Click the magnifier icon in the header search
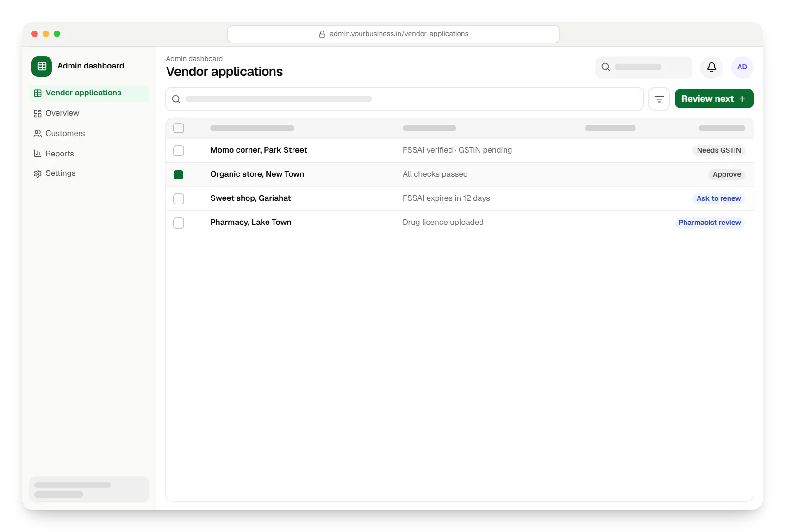Image resolution: width=785 pixels, height=532 pixels. pyautogui.click(x=605, y=67)
